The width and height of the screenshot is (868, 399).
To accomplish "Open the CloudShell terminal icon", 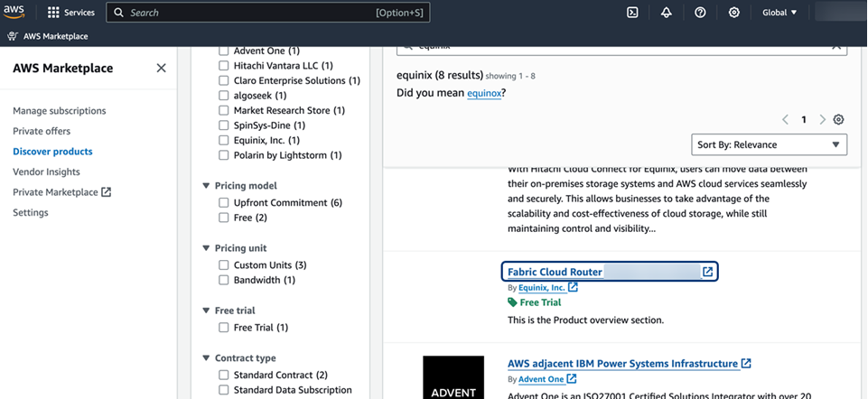I will [x=633, y=12].
